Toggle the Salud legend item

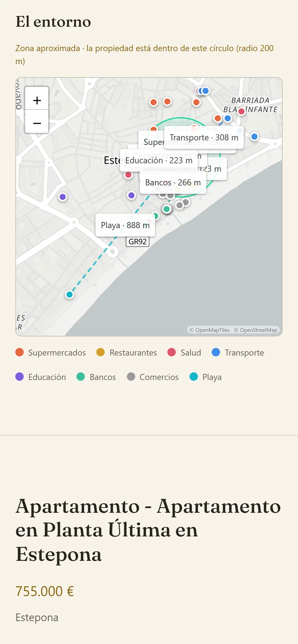click(x=185, y=353)
